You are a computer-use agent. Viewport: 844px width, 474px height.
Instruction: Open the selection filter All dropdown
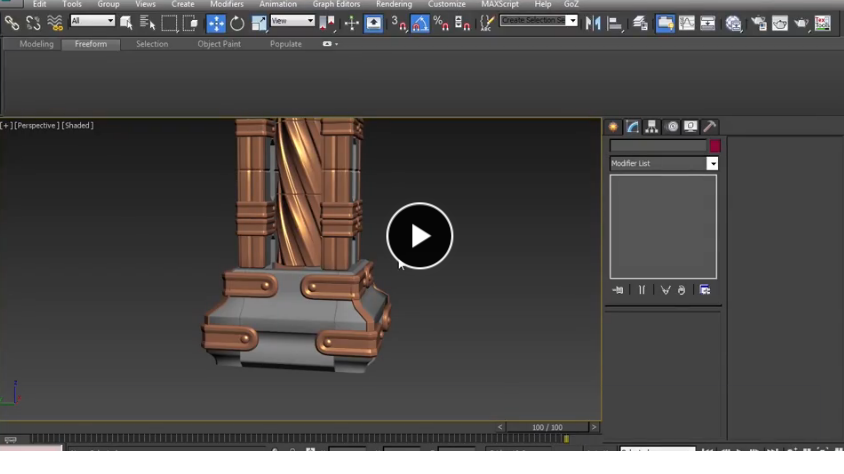[93, 20]
